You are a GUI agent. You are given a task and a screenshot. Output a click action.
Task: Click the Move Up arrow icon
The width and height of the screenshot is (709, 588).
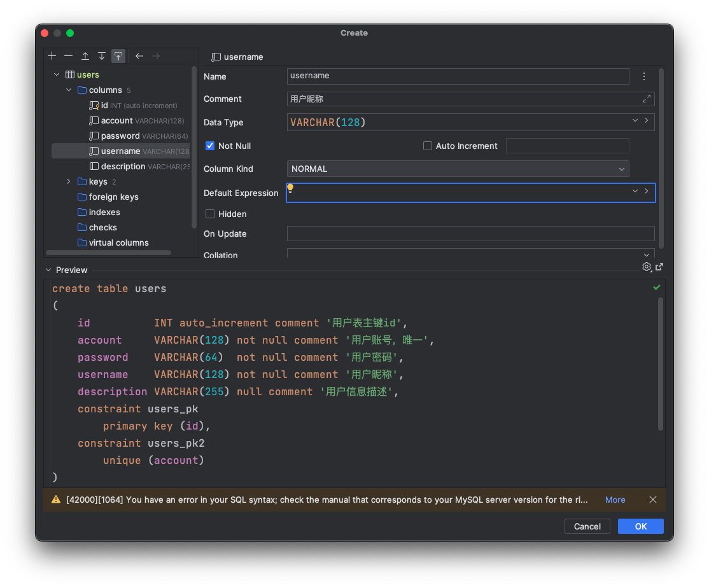(x=85, y=56)
